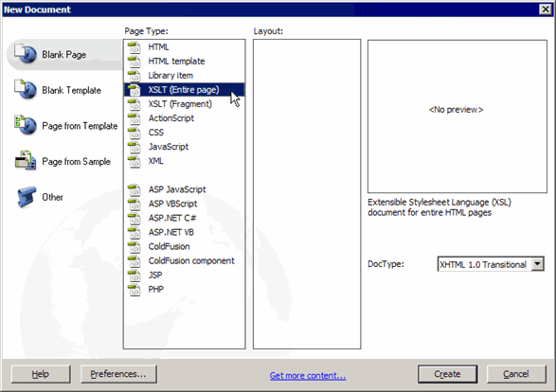This screenshot has width=556, height=392.
Task: Pick ASP.NET VB page type text
Action: pyautogui.click(x=170, y=232)
